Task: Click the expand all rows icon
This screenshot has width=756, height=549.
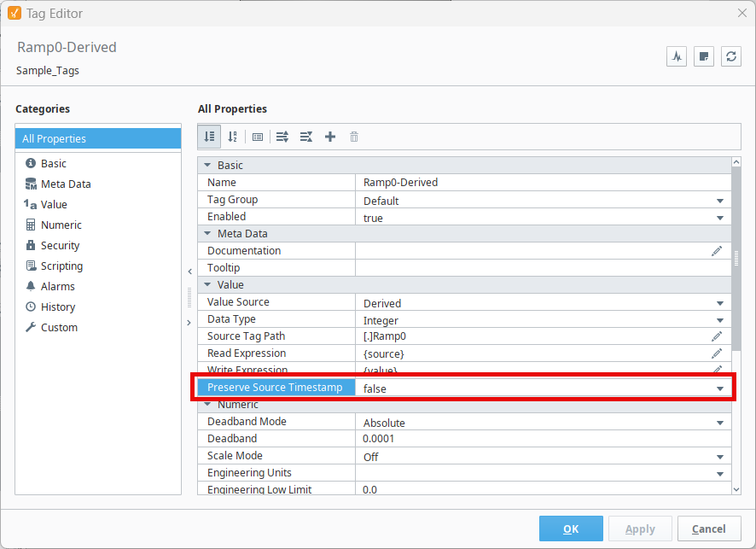Action: click(x=282, y=137)
